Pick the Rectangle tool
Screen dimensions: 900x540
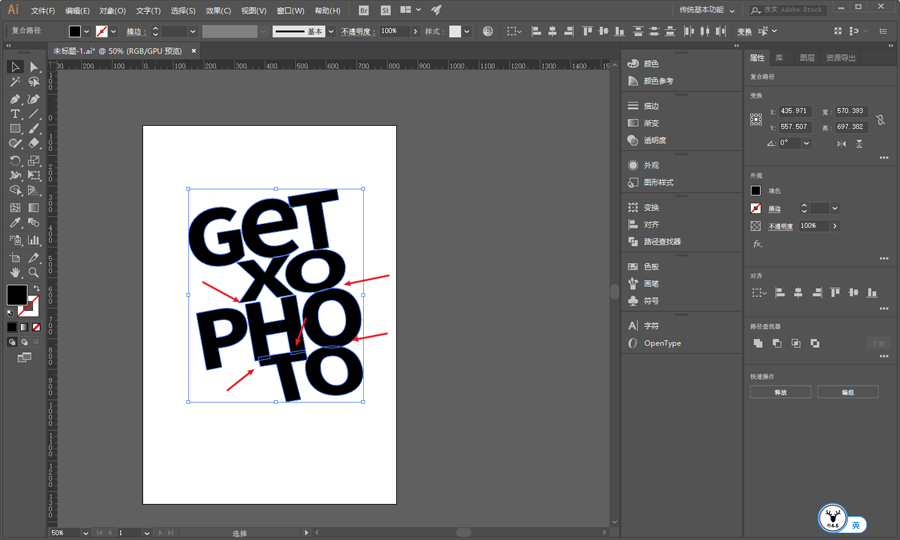(x=15, y=129)
